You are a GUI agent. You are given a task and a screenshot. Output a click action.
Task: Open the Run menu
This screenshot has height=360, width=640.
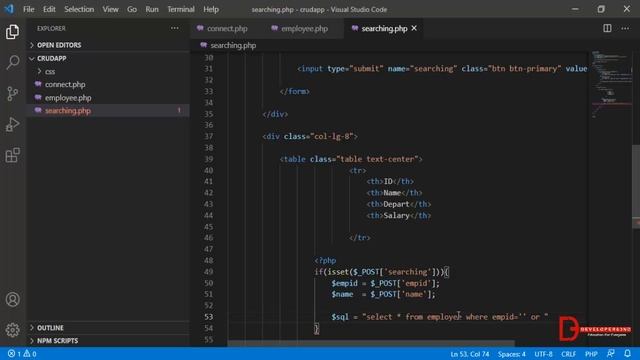point(152,9)
